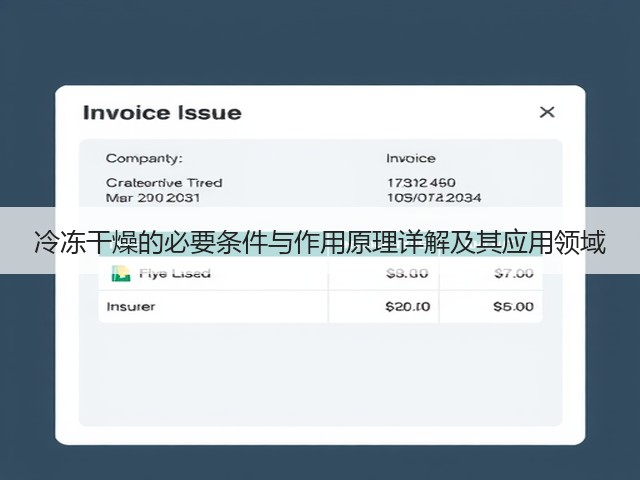640x480 pixels.
Task: Click the Invoice column heading
Action: [x=411, y=158]
